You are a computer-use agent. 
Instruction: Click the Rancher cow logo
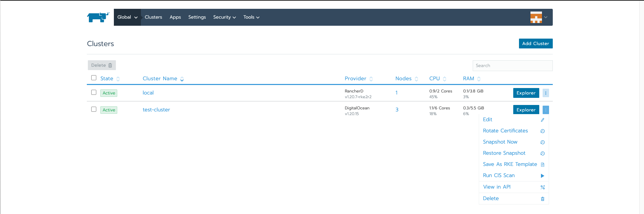(x=98, y=17)
